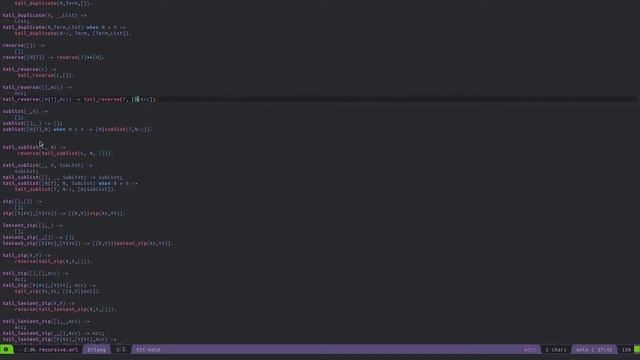
Task: Click the line 'lenient_zip([],_) ->'
Action: point(33,225)
